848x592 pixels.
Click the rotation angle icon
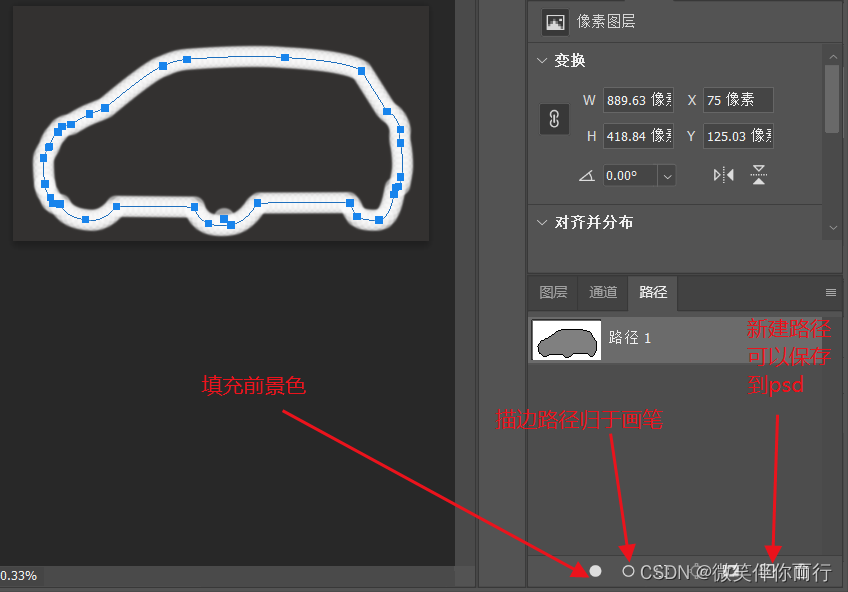pyautogui.click(x=587, y=176)
